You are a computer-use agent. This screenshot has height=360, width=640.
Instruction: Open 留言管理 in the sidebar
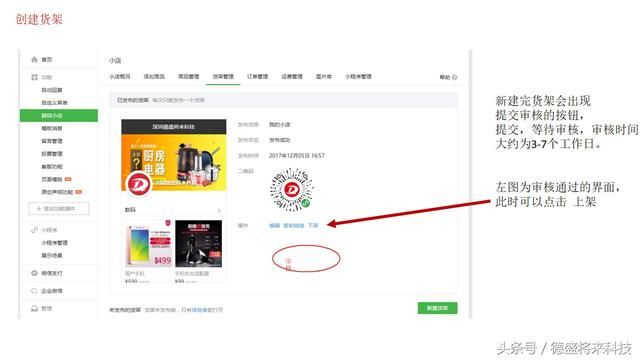pos(52,141)
